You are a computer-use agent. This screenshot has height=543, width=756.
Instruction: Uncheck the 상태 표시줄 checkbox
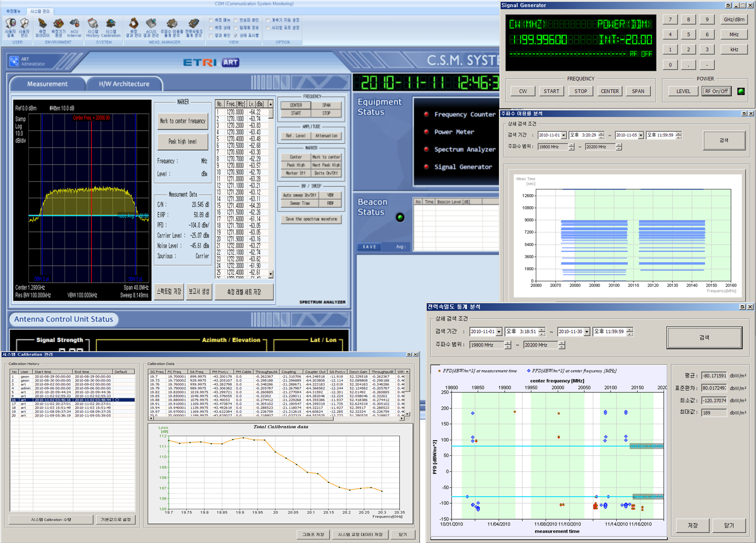[236, 36]
